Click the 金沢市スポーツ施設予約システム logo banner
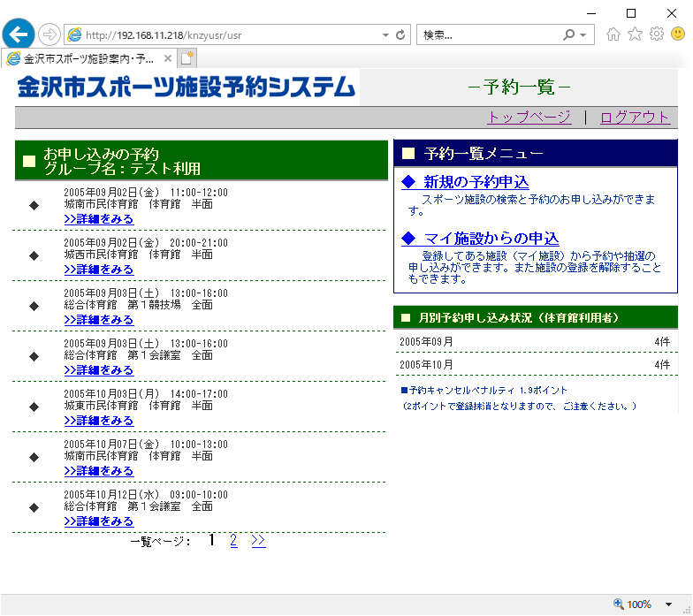Image resolution: width=693 pixels, height=616 pixels. click(187, 87)
